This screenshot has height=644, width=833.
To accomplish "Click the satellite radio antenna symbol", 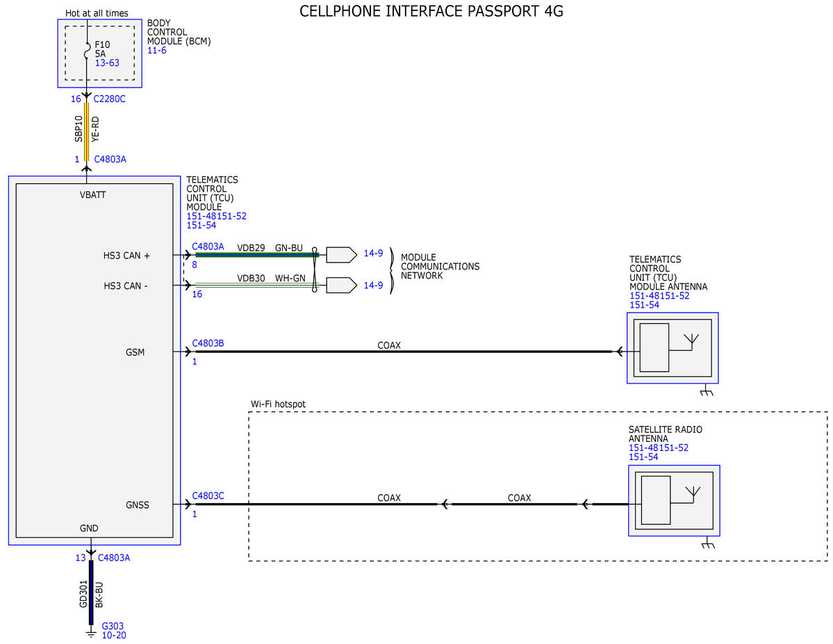I will [674, 500].
